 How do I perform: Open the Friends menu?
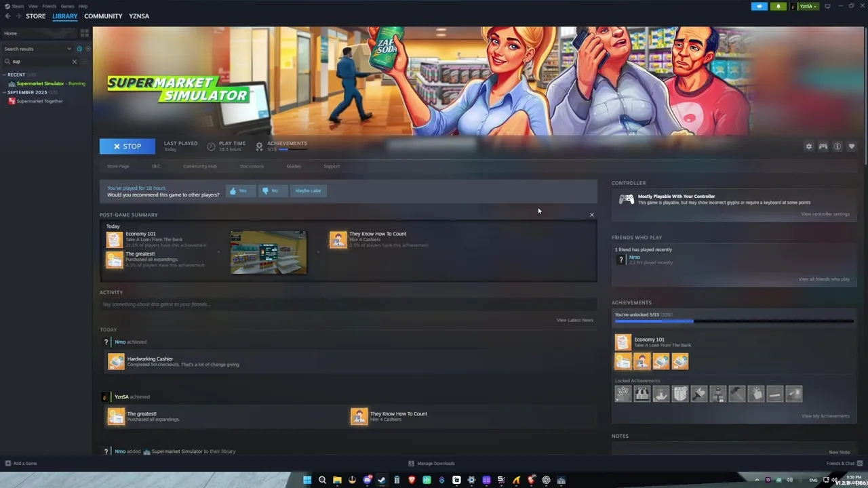pos(50,6)
